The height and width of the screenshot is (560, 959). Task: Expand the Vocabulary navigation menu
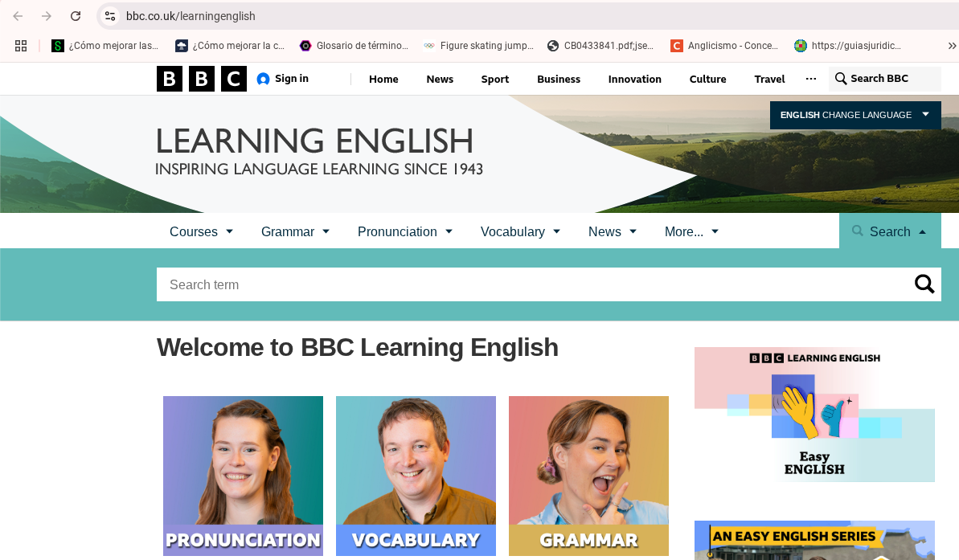tap(520, 231)
